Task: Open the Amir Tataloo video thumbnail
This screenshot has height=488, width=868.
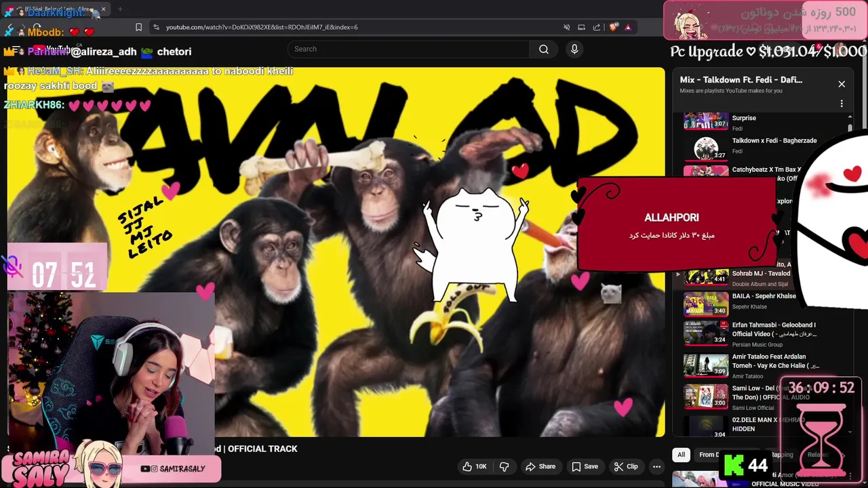Action: (706, 365)
